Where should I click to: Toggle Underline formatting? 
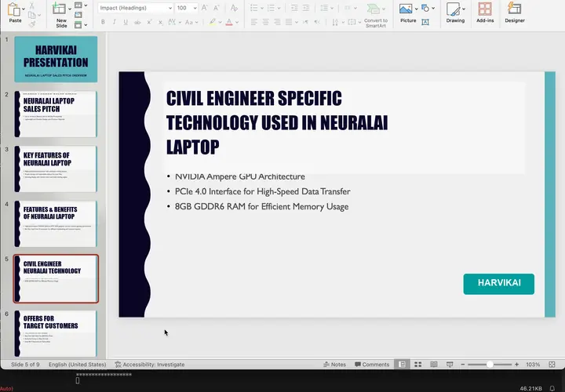pyautogui.click(x=126, y=22)
